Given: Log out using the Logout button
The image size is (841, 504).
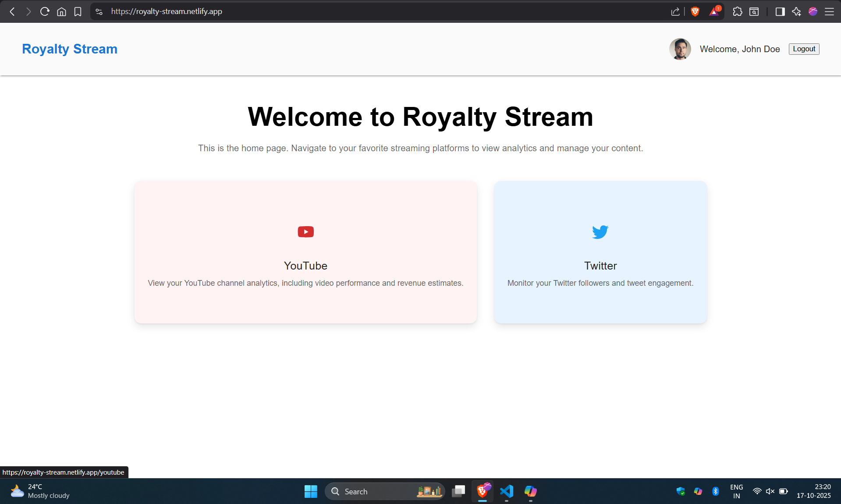Looking at the screenshot, I should [804, 49].
